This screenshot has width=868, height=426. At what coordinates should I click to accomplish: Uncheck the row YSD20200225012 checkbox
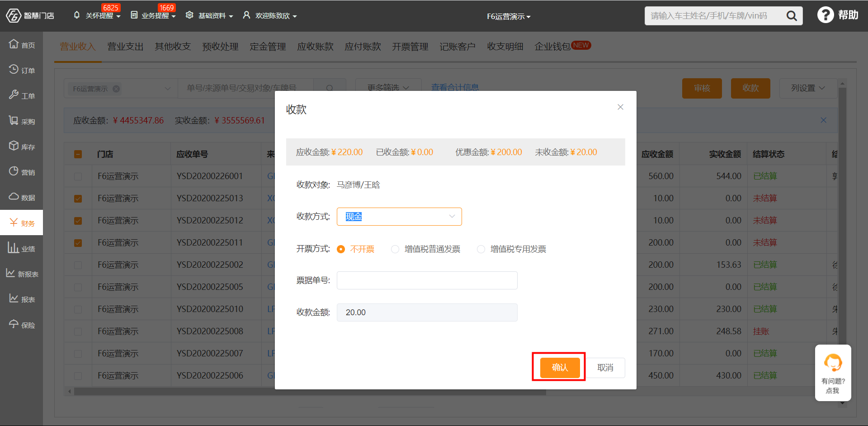(x=78, y=221)
